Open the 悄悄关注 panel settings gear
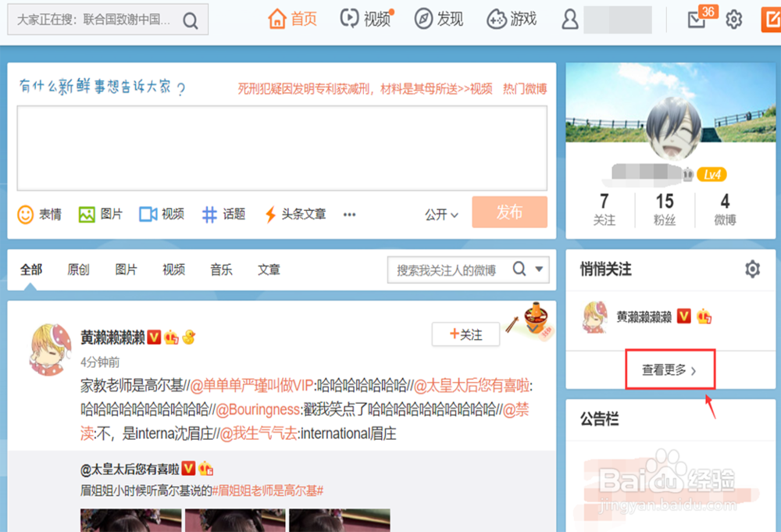The image size is (781, 532). (x=752, y=269)
